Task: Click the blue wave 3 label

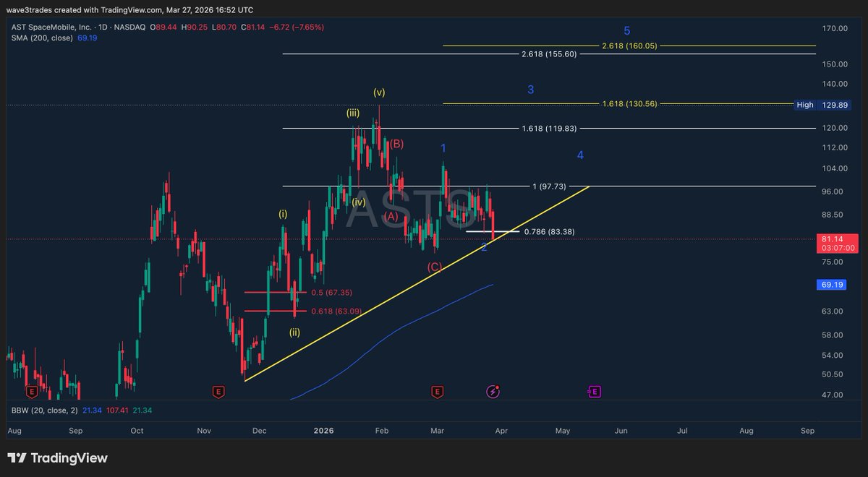Action: point(531,90)
